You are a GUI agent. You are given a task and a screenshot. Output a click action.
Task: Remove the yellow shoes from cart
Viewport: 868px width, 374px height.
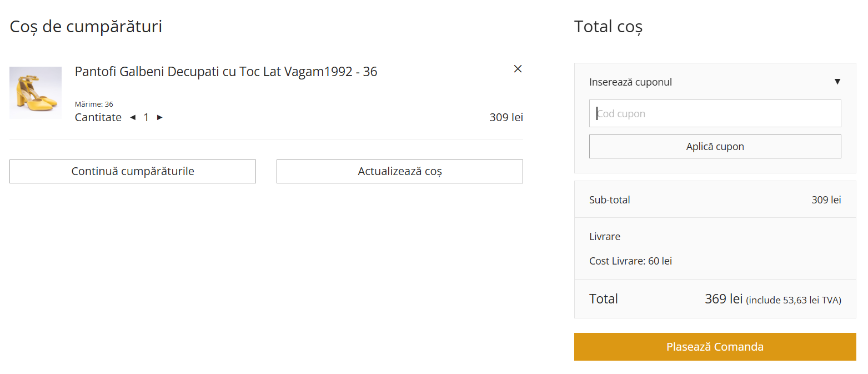coord(518,69)
